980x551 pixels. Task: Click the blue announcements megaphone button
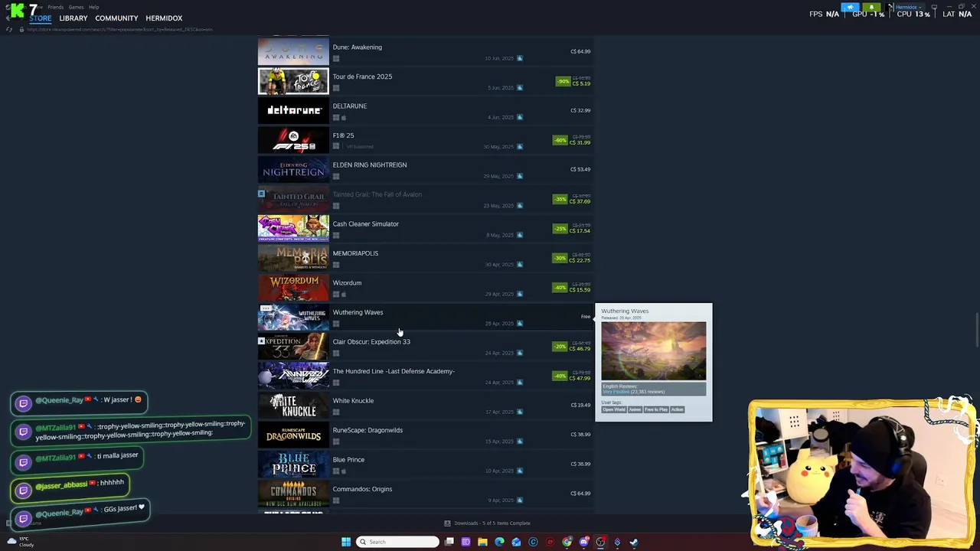850,7
